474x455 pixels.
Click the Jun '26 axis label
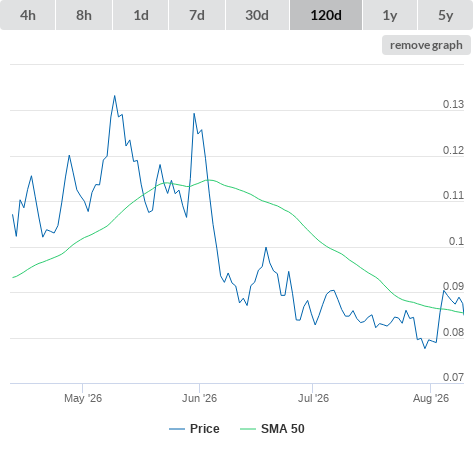199,398
